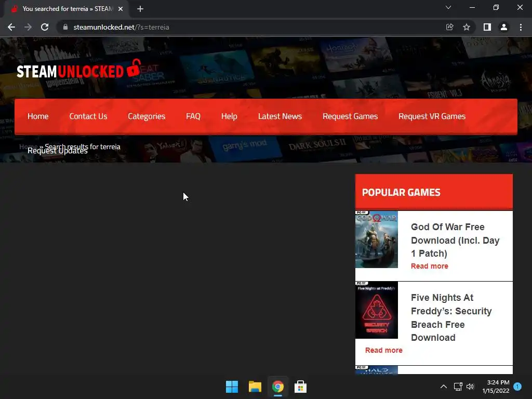The height and width of the screenshot is (399, 532).
Task: Share this page via share icon
Action: [449, 27]
